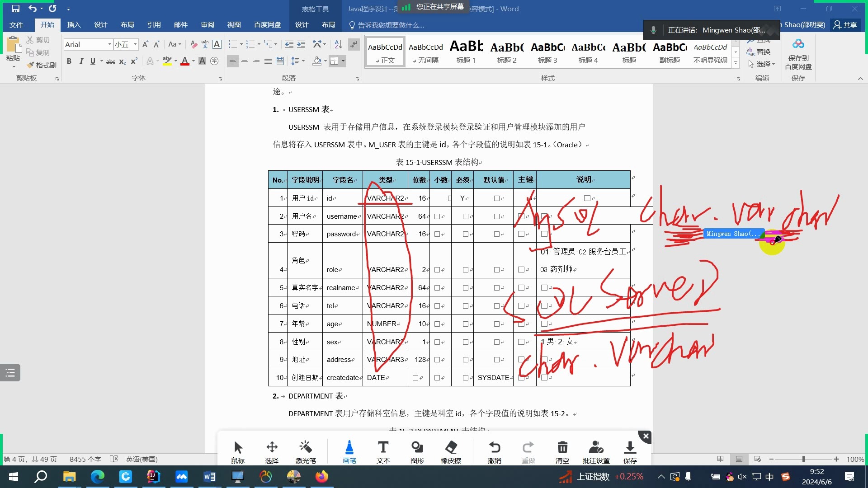Click the Bold formatting icon
The height and width of the screenshot is (488, 868).
(x=69, y=61)
